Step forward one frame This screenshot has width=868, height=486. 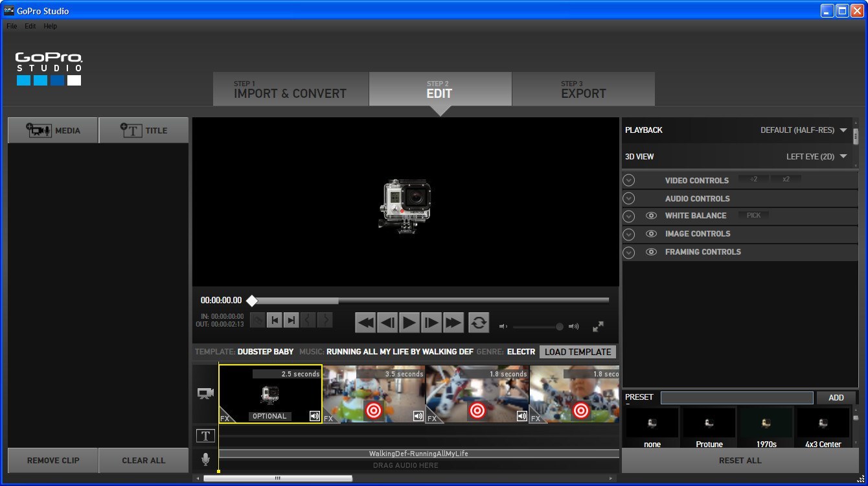tap(431, 322)
